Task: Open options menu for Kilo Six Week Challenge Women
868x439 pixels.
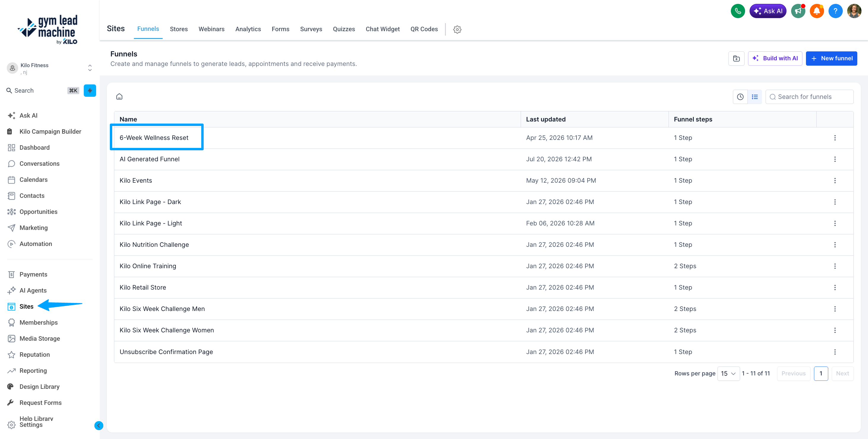Action: (x=835, y=330)
